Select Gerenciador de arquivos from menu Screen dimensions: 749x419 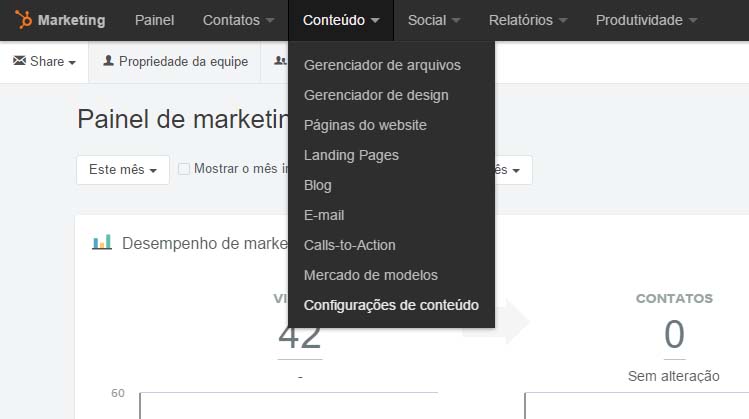pos(382,65)
